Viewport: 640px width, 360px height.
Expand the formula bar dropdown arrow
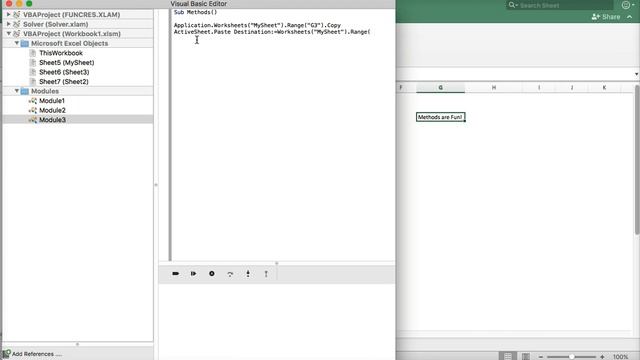(636, 74)
